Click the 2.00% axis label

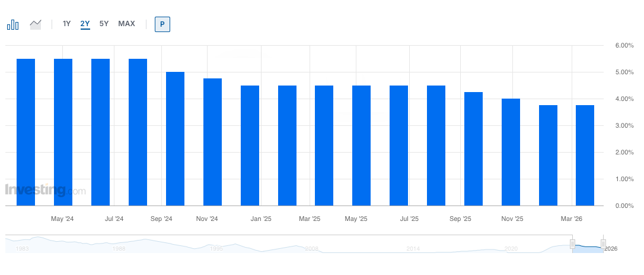point(624,152)
